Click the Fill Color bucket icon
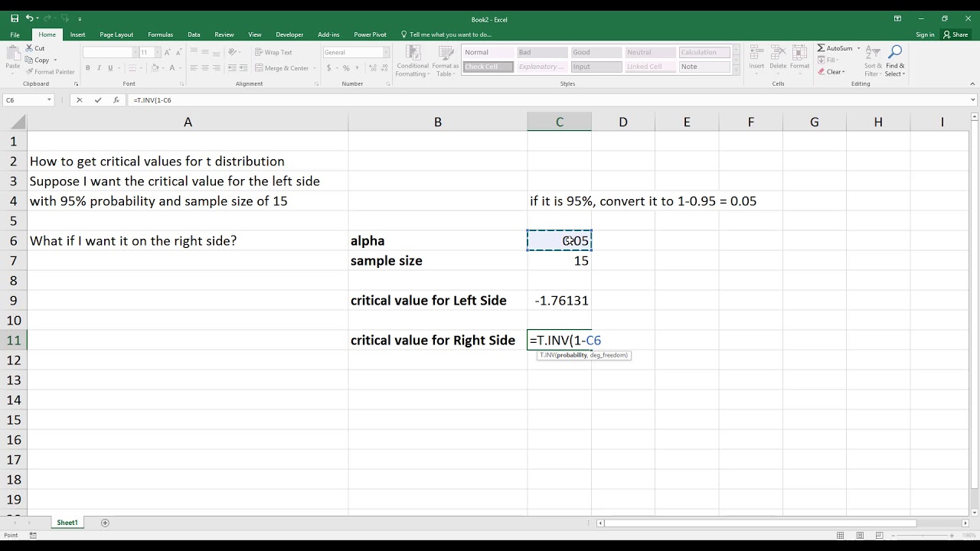This screenshot has width=980, height=551. pyautogui.click(x=155, y=68)
